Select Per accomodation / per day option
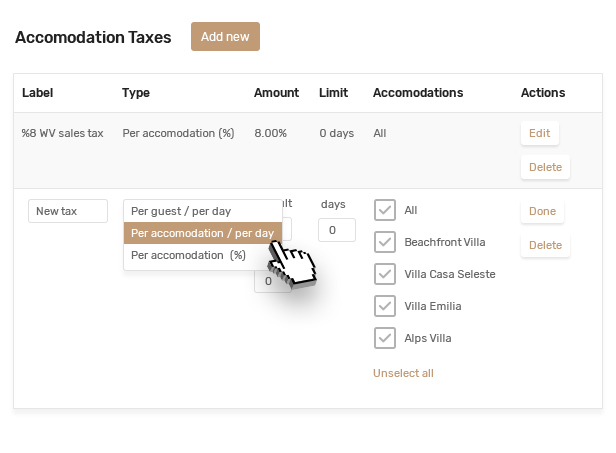Screen dimensions: 616x453 [203, 233]
